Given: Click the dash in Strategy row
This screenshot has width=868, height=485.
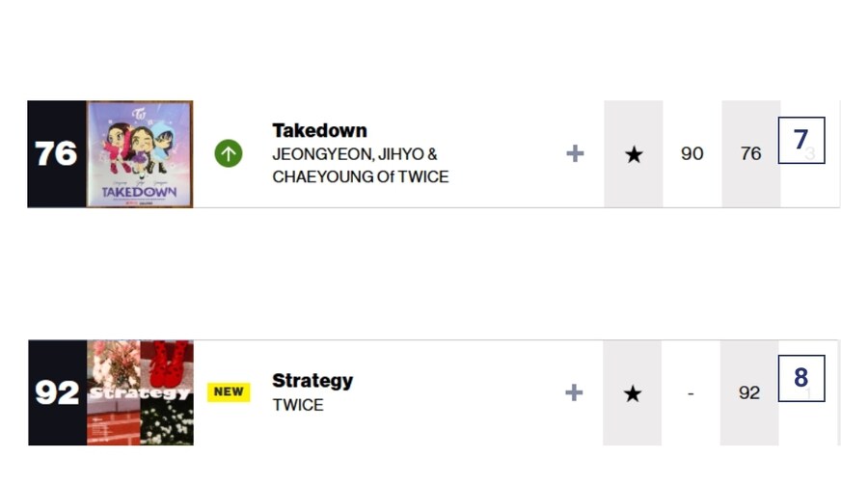Looking at the screenshot, I should [x=691, y=393].
